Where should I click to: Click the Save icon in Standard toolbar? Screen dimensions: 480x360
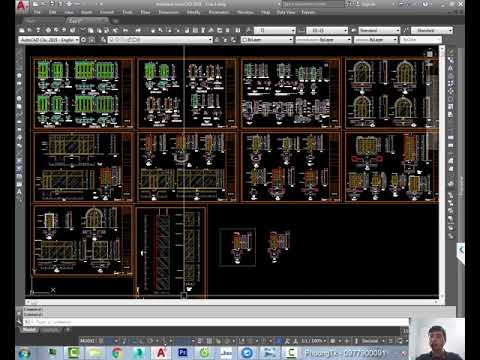pyautogui.click(x=38, y=30)
